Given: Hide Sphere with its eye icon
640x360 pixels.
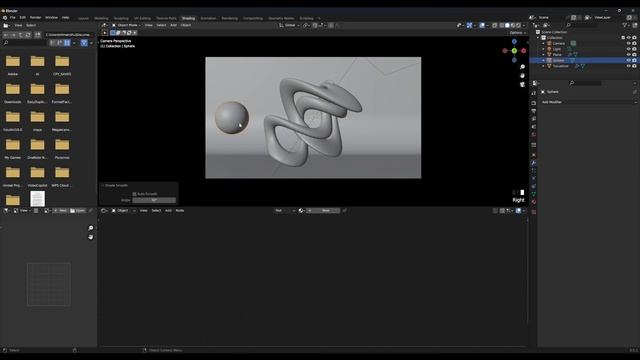Looking at the screenshot, I should coord(629,60).
